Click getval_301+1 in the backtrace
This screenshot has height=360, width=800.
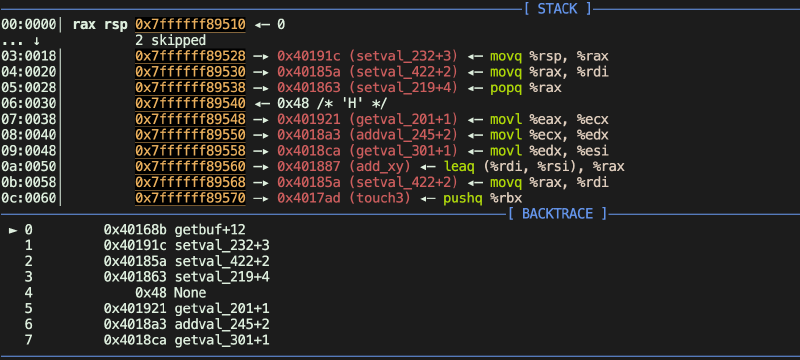pyautogui.click(x=222, y=340)
